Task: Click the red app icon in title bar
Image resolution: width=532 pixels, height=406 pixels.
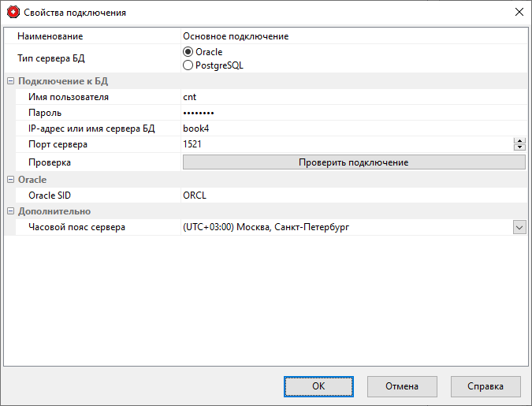Action: 12,13
